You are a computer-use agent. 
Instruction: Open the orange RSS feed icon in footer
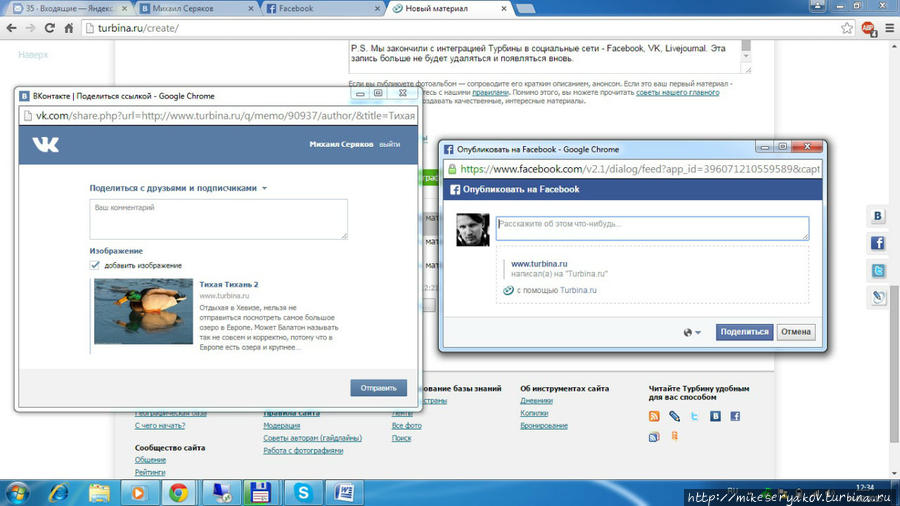[654, 416]
